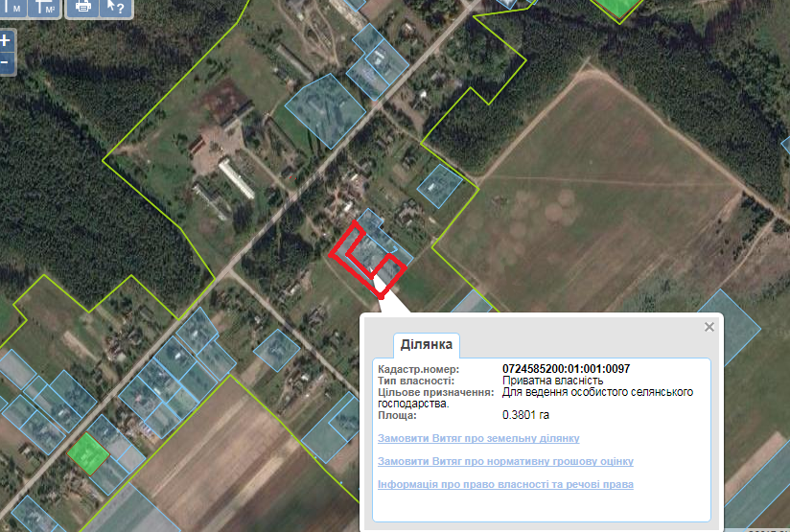Select the area measurement tool

pos(44,7)
